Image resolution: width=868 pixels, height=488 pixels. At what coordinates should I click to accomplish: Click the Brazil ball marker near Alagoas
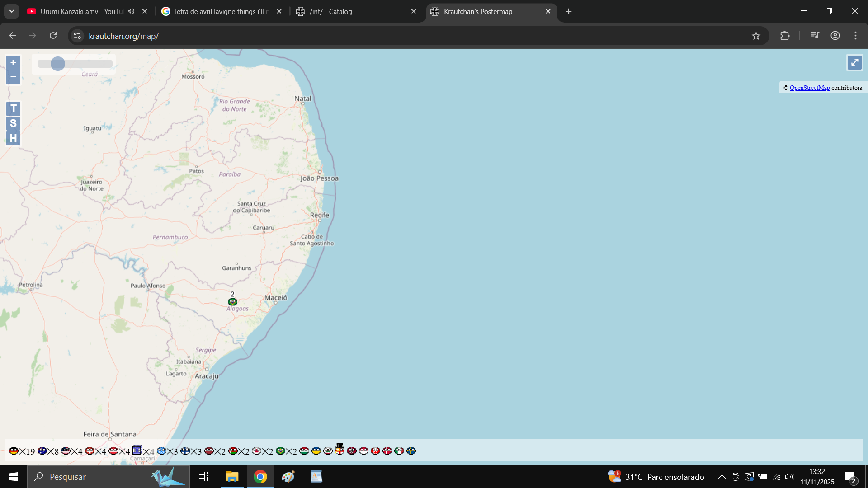pyautogui.click(x=232, y=302)
